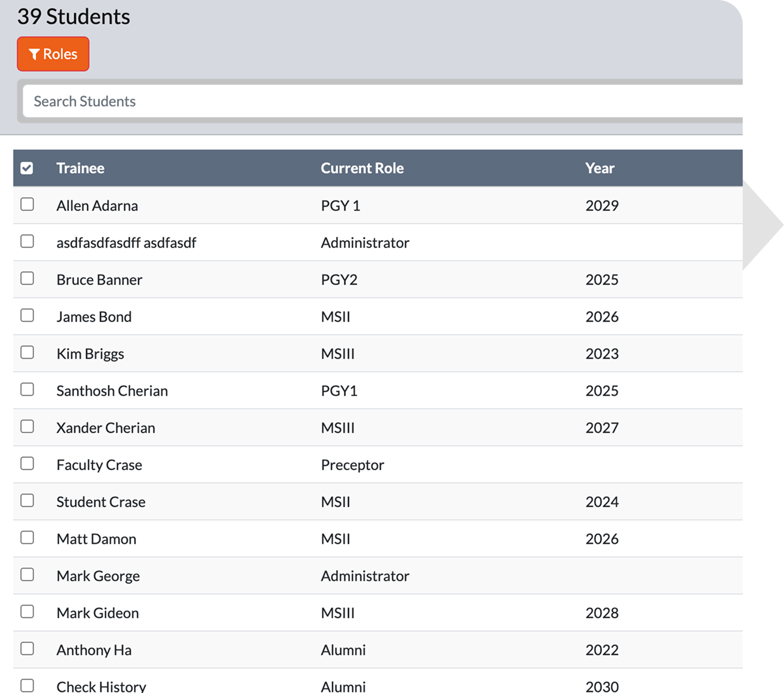Click the name Anthony Ha

tap(94, 650)
